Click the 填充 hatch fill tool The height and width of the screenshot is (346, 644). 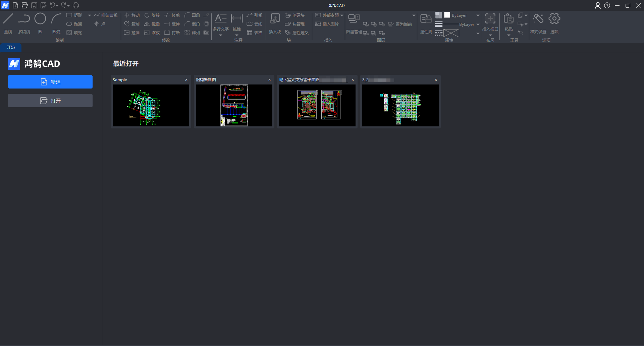click(x=74, y=33)
